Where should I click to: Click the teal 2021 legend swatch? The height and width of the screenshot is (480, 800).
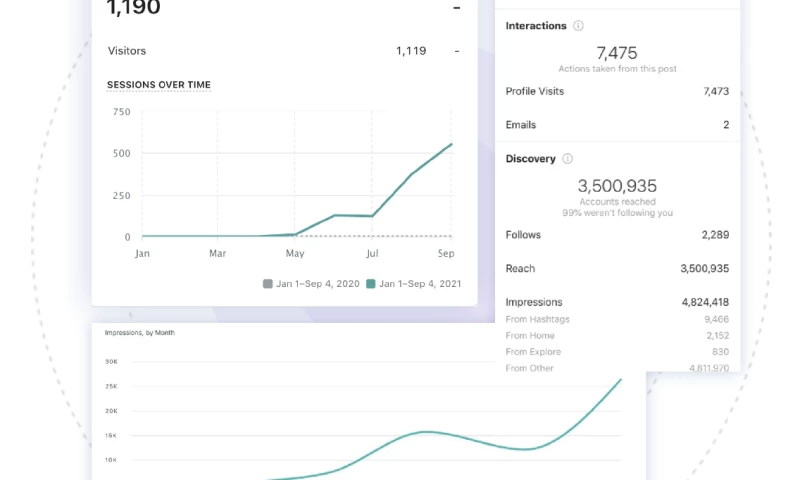(x=371, y=284)
